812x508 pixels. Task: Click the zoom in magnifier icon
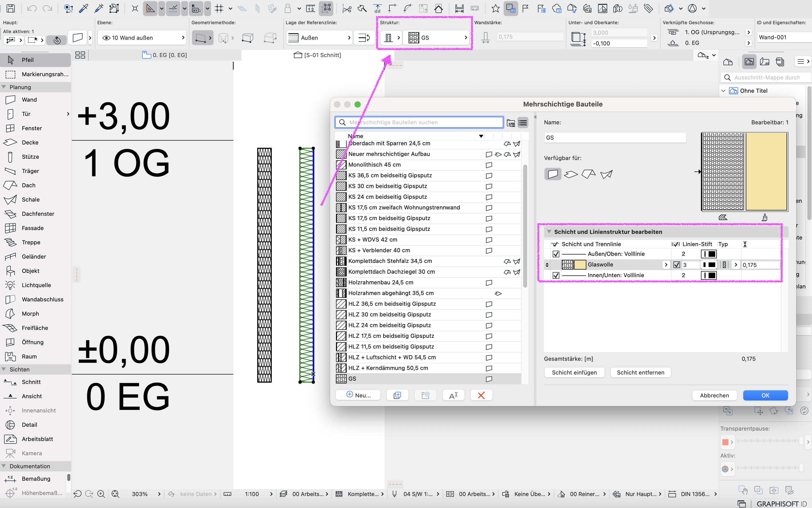pyautogui.click(x=101, y=494)
